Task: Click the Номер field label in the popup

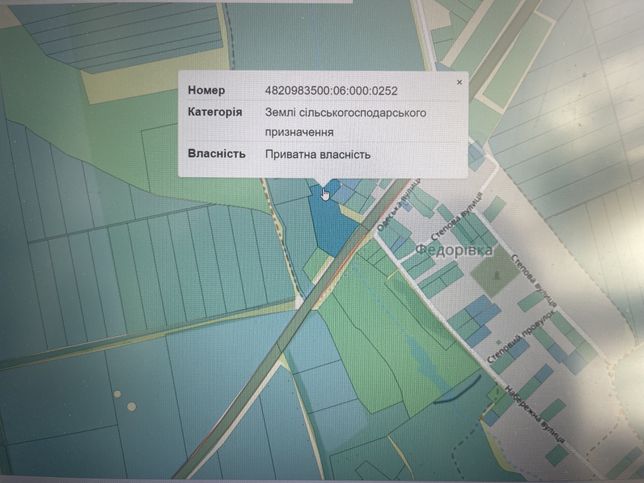Action: click(x=206, y=90)
